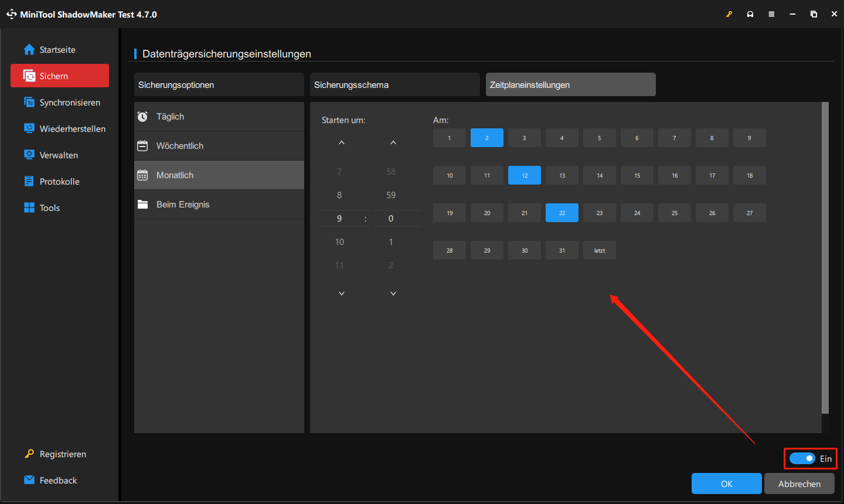Image resolution: width=844 pixels, height=504 pixels.
Task: Click the minute down arrow
Action: tap(393, 293)
